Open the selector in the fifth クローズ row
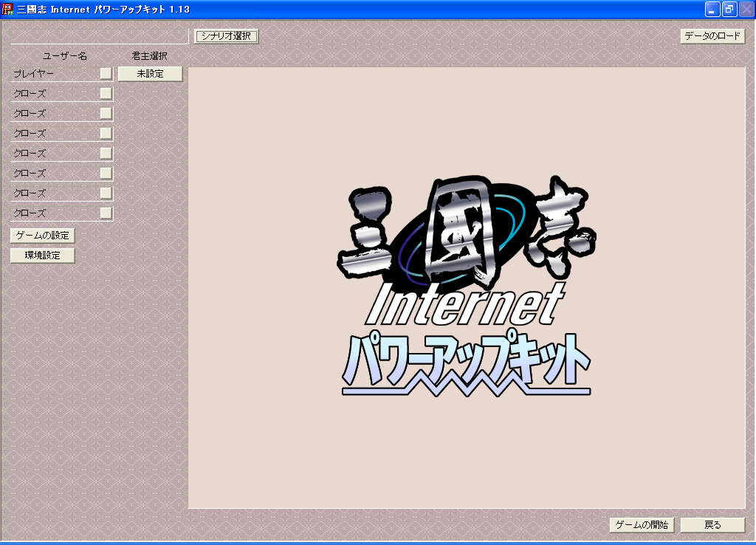Image resolution: width=756 pixels, height=545 pixels. click(106, 174)
